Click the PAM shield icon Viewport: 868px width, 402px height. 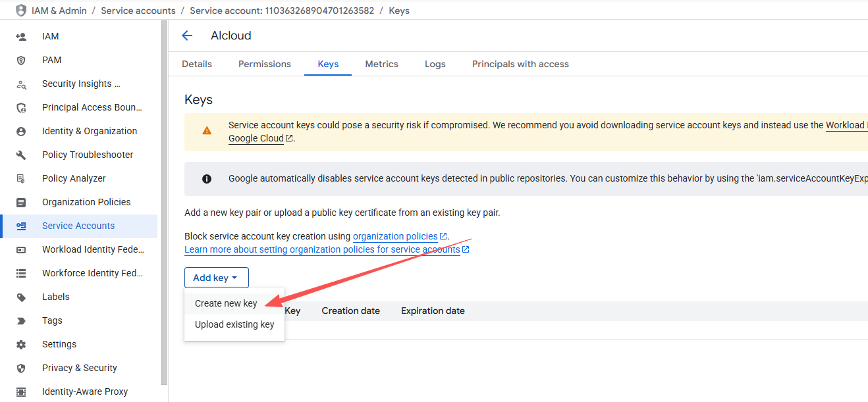pos(21,61)
